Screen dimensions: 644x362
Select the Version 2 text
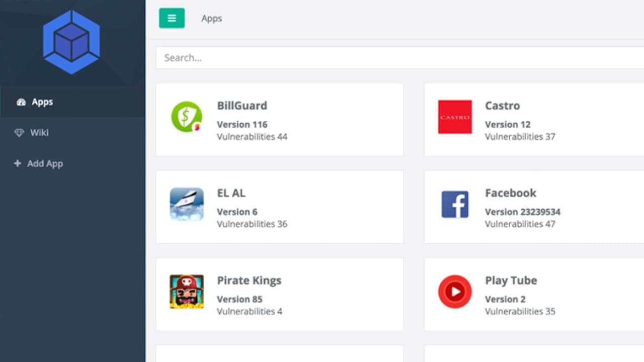click(x=505, y=300)
